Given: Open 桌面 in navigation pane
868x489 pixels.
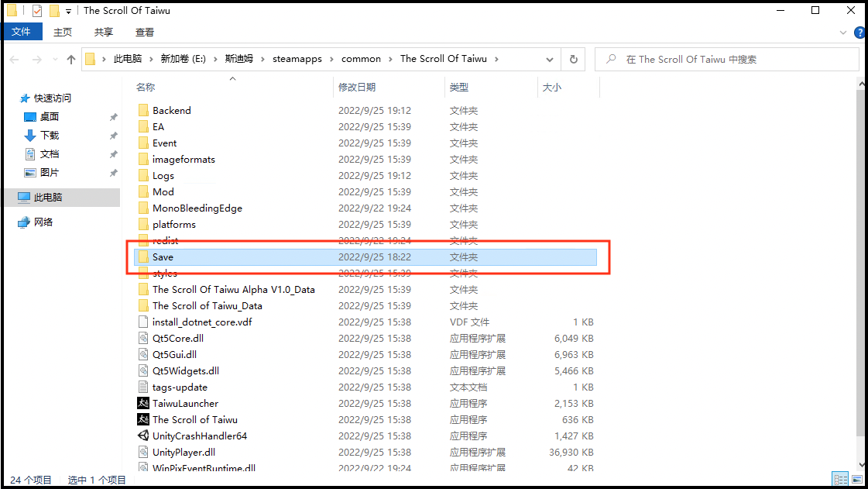Looking at the screenshot, I should tap(50, 116).
